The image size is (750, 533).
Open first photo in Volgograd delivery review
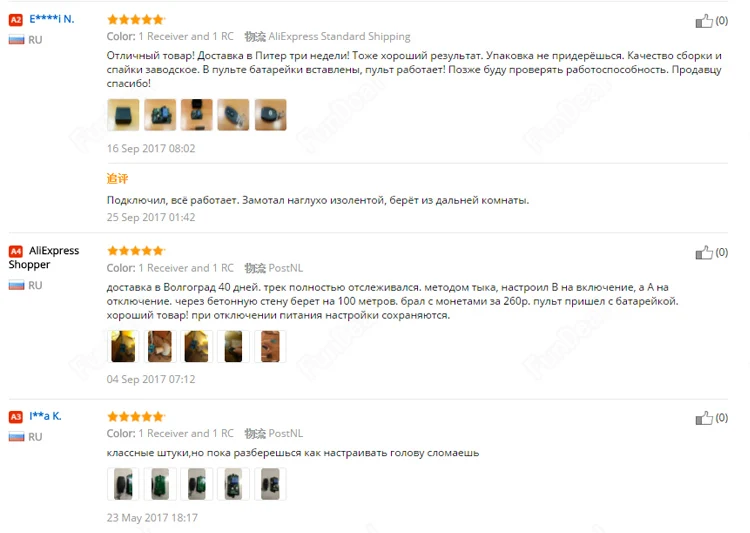[123, 346]
